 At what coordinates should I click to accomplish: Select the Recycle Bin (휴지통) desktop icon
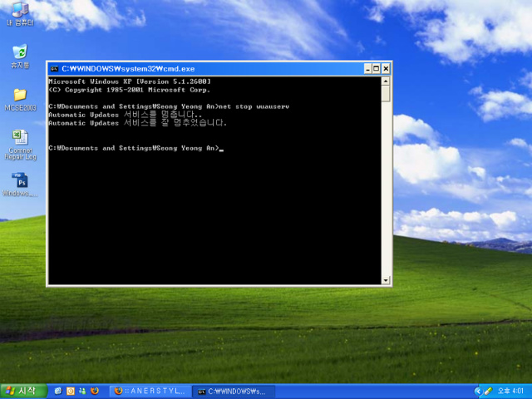(20, 57)
